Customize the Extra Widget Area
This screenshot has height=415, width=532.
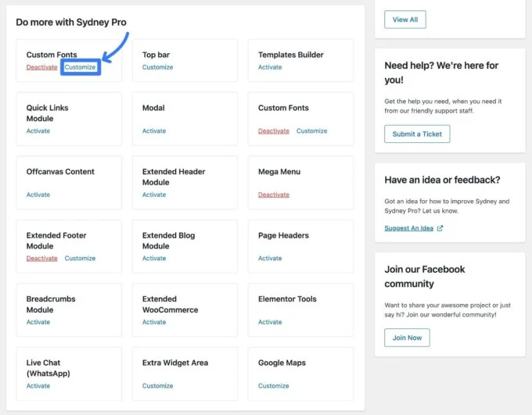157,385
